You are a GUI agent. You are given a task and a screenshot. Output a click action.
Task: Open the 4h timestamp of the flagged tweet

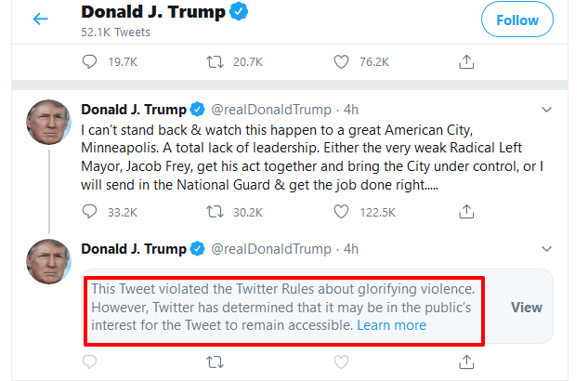tap(350, 249)
